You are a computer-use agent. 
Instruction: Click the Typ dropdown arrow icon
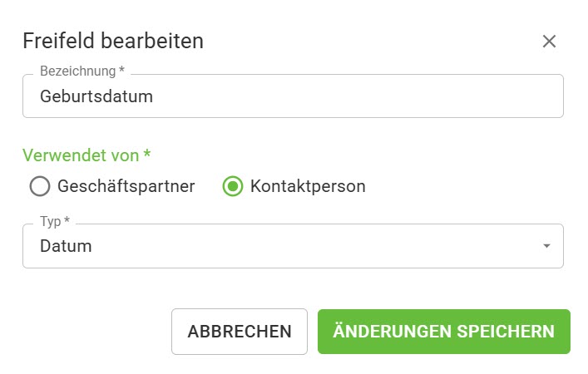(546, 246)
